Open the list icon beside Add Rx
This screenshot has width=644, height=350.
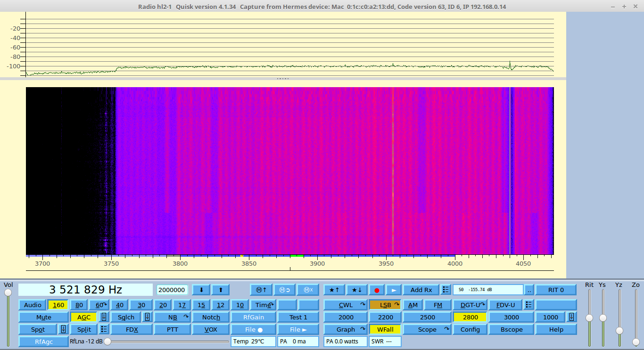(446, 290)
